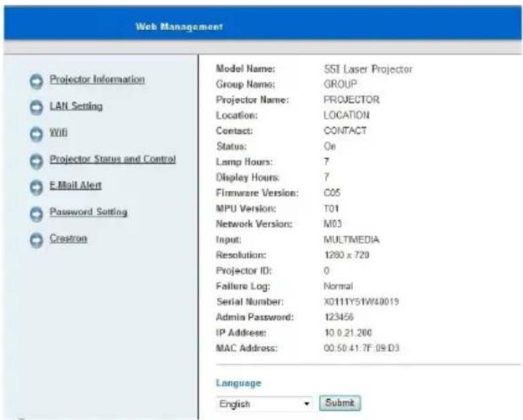Image resolution: width=523 pixels, height=420 pixels.
Task: Click the Language section heading
Action: coord(238,383)
